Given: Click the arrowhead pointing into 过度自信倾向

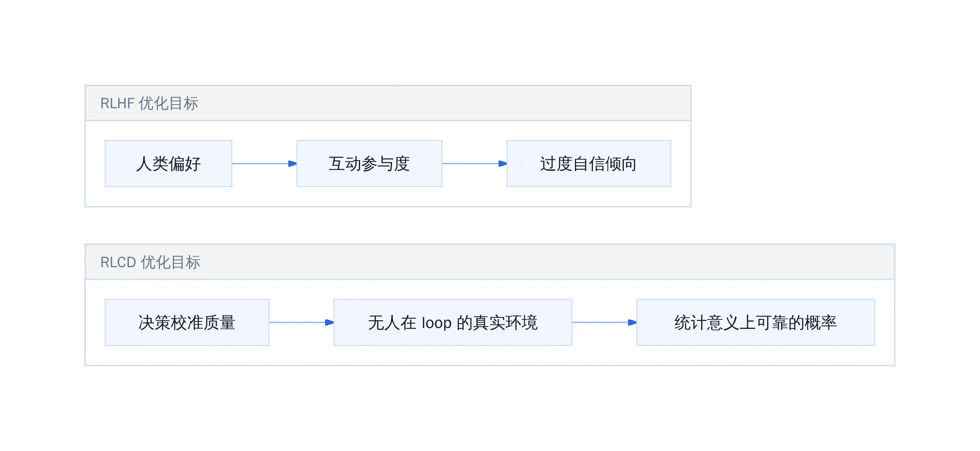Looking at the screenshot, I should click(x=503, y=164).
